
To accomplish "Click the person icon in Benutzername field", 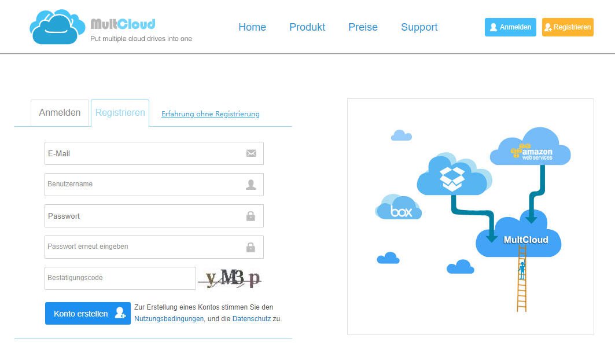I will coord(251,185).
